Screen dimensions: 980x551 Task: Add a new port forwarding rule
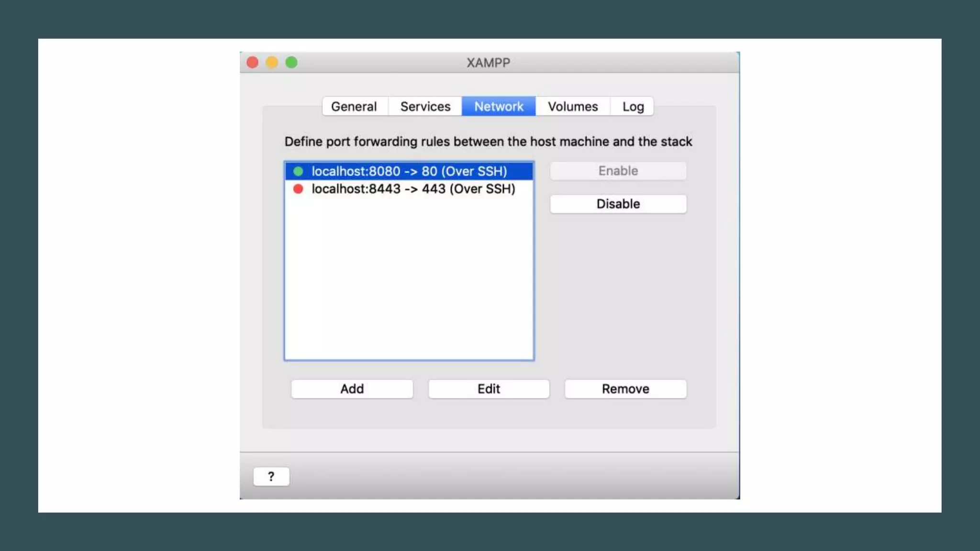point(352,389)
